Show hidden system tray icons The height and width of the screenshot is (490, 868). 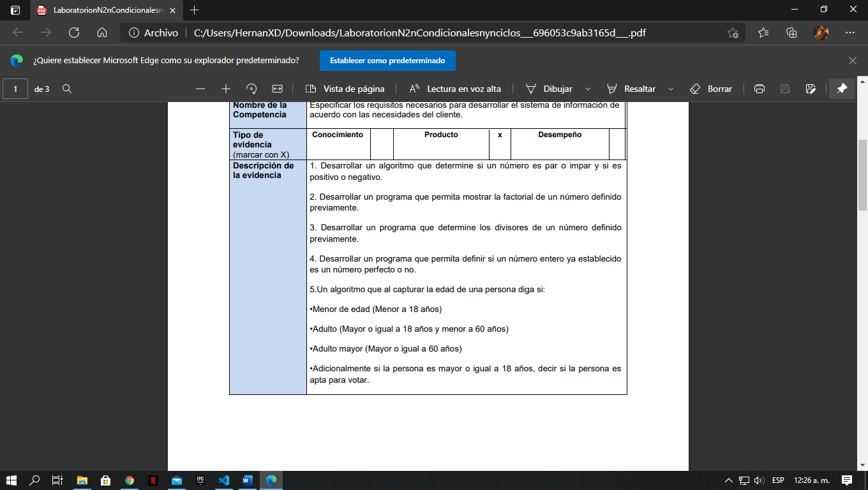tap(729, 480)
